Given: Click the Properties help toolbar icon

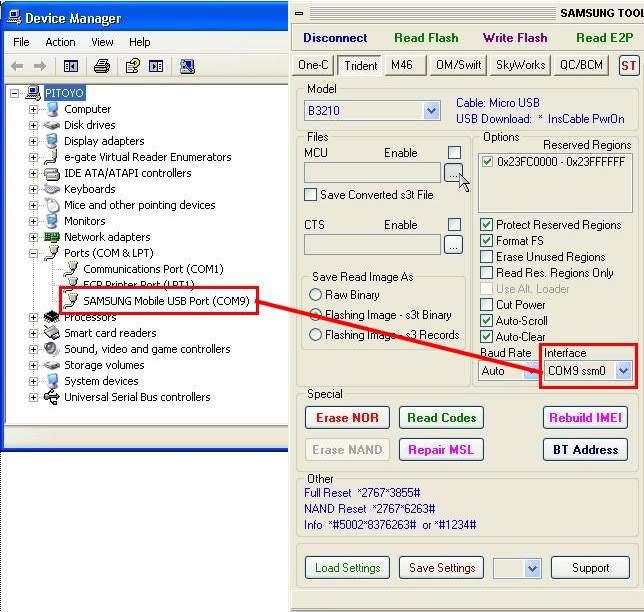Looking at the screenshot, I should tap(132, 66).
